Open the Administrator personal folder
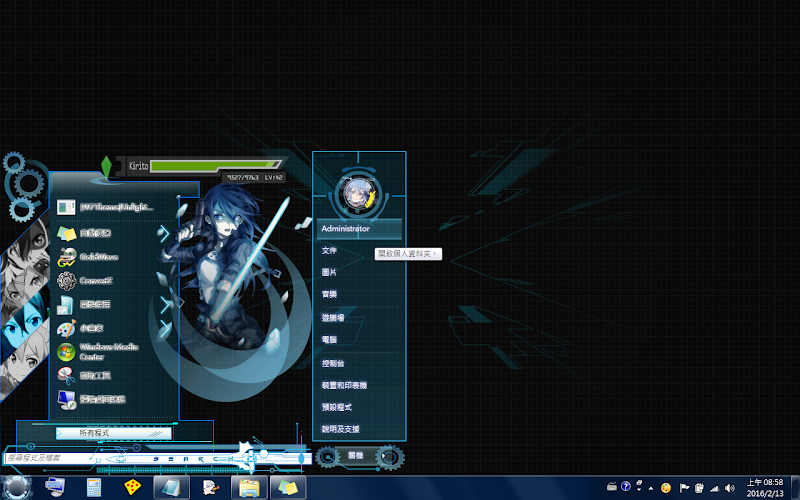 (359, 229)
